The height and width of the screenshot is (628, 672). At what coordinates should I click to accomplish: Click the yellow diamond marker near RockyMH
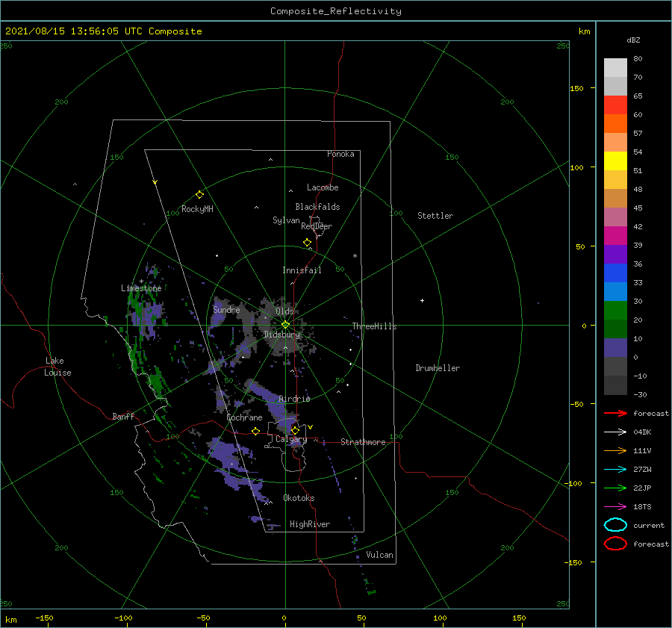pyautogui.click(x=199, y=195)
